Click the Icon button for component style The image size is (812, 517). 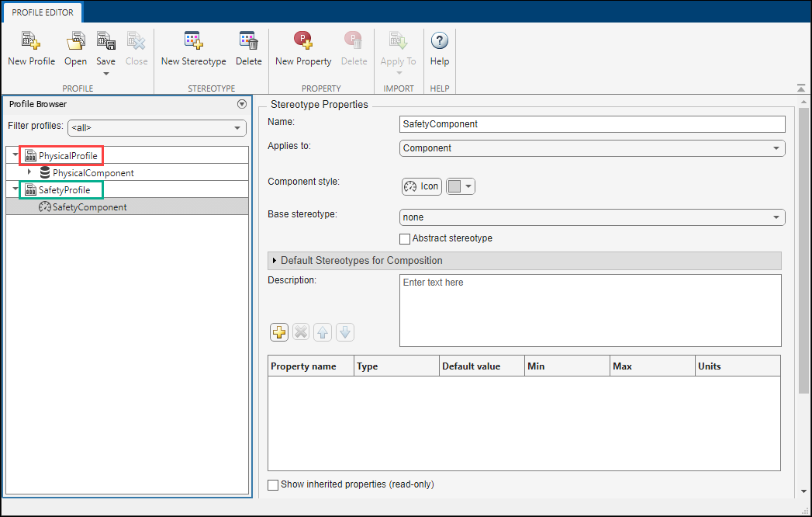(421, 186)
